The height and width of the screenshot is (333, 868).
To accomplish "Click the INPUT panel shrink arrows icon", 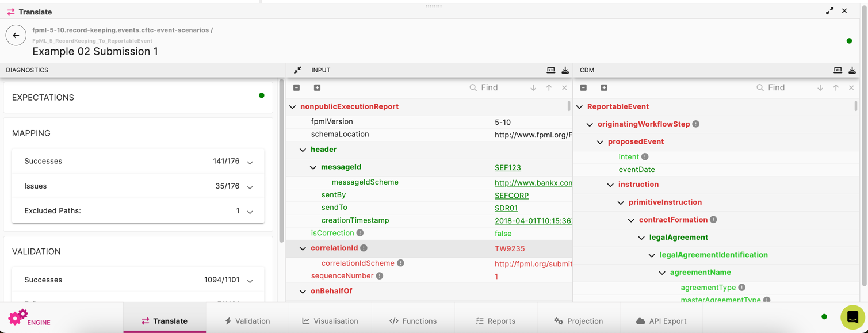I will 297,70.
